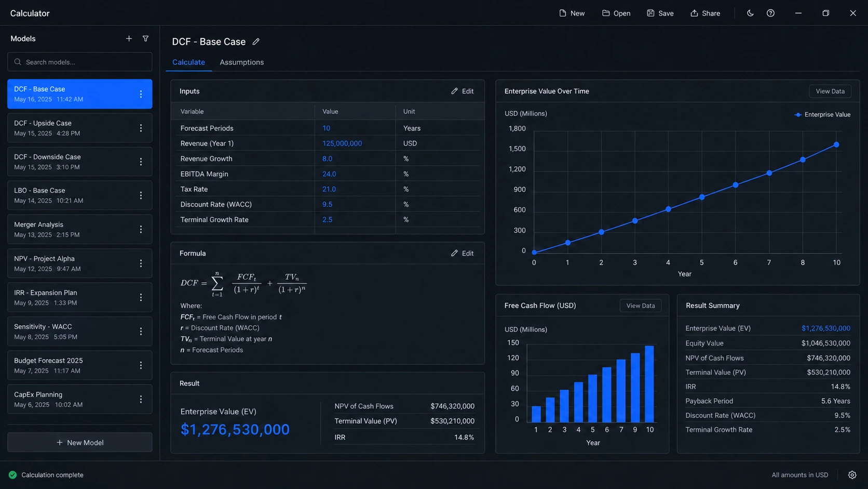
Task: Click the Open folder toolbar button
Action: click(616, 13)
